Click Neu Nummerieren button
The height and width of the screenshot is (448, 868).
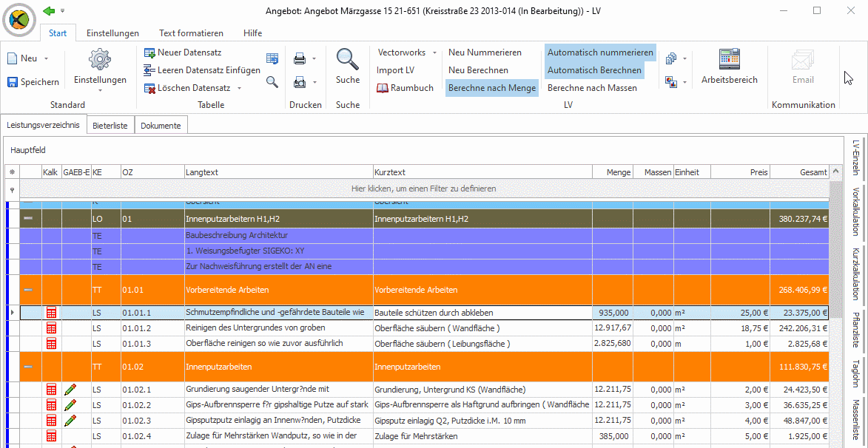tap(485, 52)
